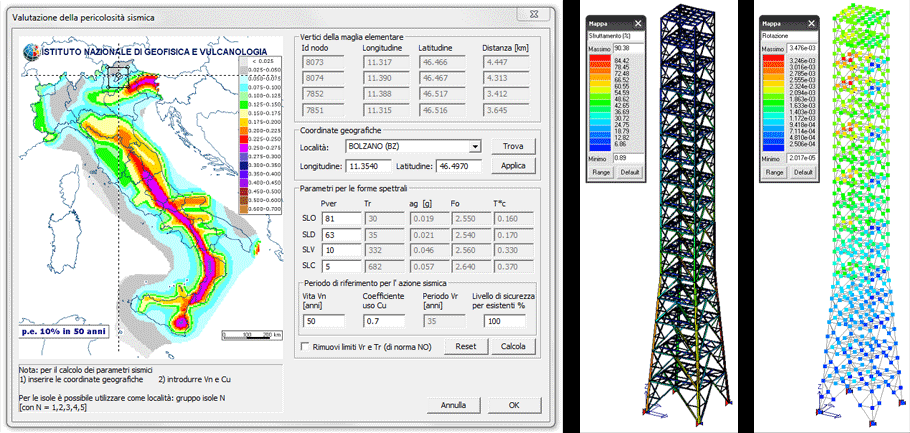Click the Sfruttamento (%) label field
Screen dimensions: 910x433
click(615, 36)
